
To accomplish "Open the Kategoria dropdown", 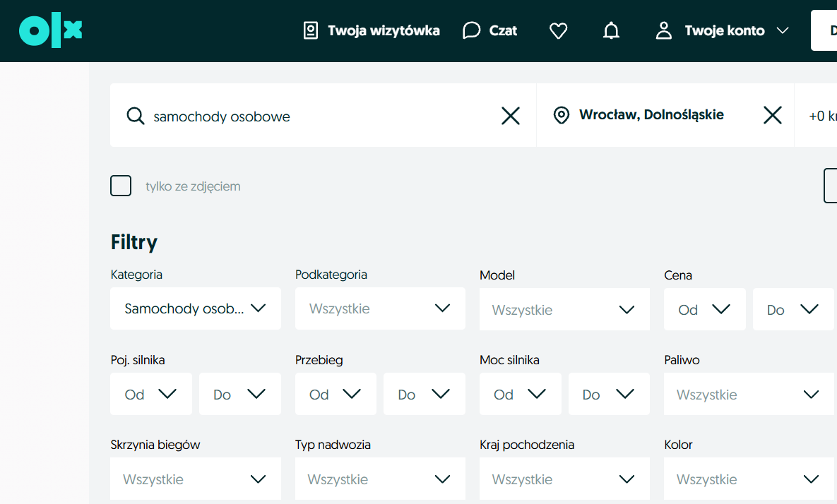I will [196, 308].
